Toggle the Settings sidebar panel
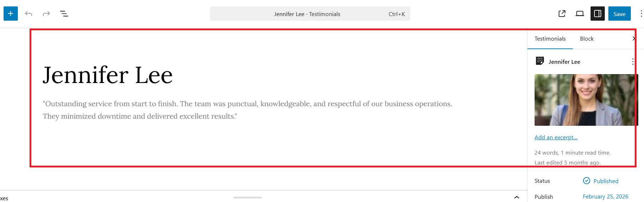 [598, 14]
